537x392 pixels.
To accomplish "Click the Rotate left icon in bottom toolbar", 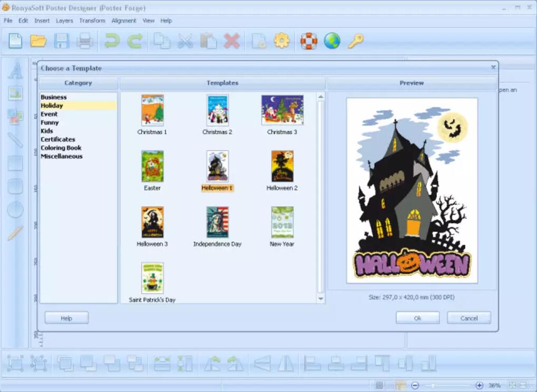I will 212,364.
